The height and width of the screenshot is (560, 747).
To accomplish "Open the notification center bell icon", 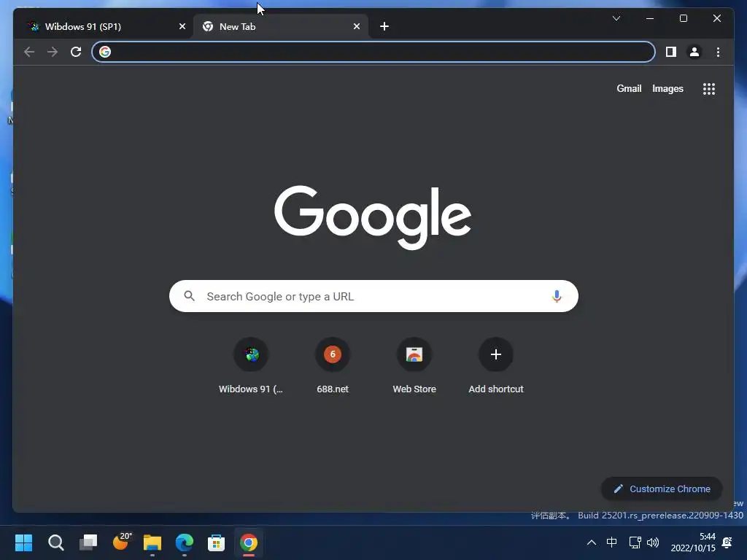I will [x=727, y=542].
